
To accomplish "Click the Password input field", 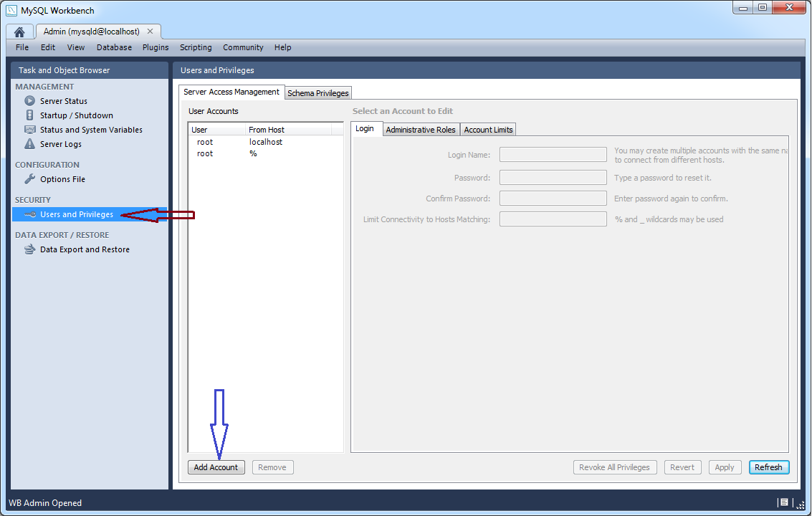I will (553, 177).
